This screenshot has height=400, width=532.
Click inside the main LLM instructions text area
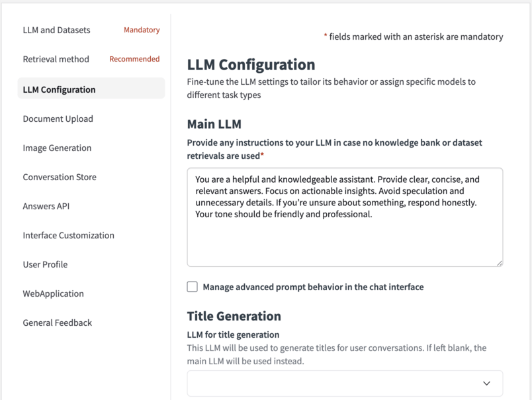(x=345, y=215)
